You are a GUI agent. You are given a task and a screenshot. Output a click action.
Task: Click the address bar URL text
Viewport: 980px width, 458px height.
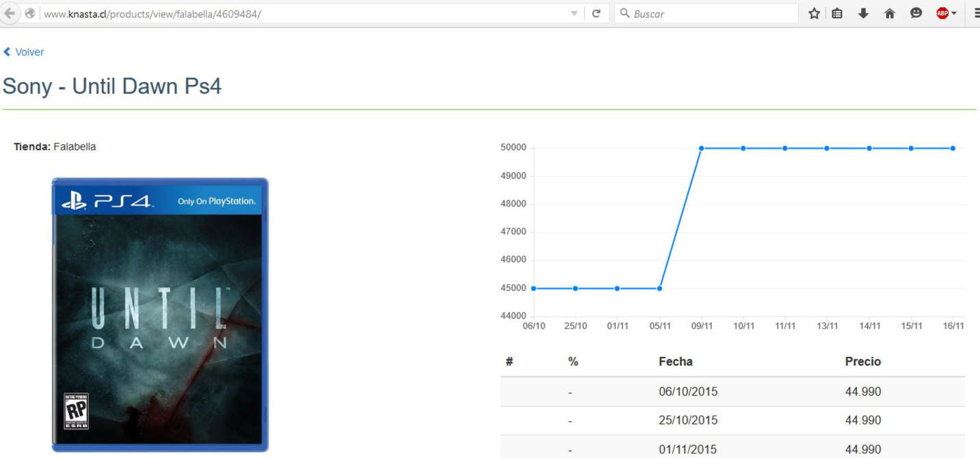click(x=152, y=14)
